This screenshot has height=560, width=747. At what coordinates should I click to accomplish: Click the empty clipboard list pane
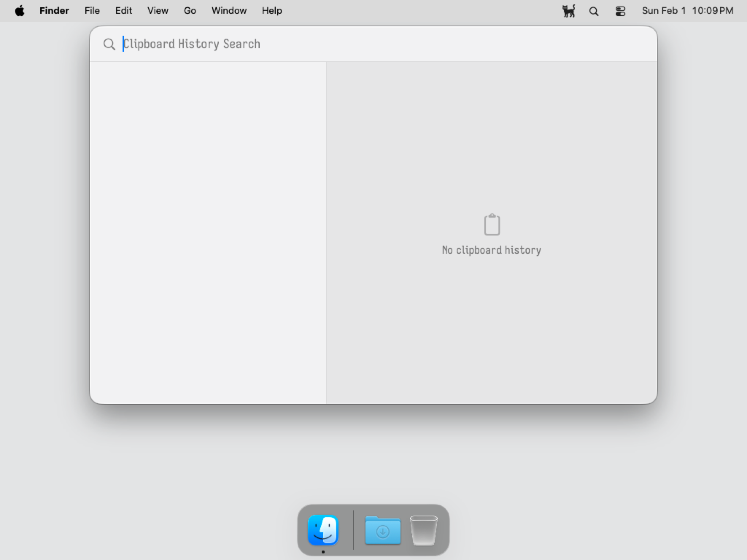[208, 233]
